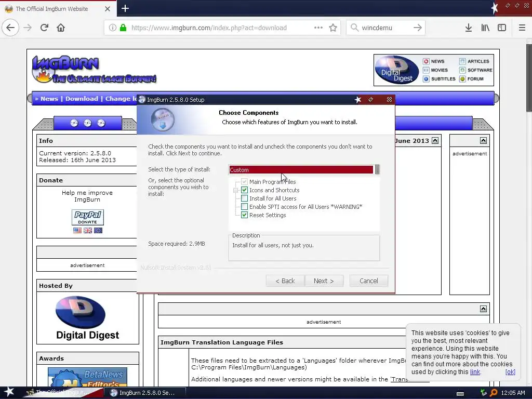532x399 pixels.
Task: Click the PayPal Donate button
Action: (87, 217)
